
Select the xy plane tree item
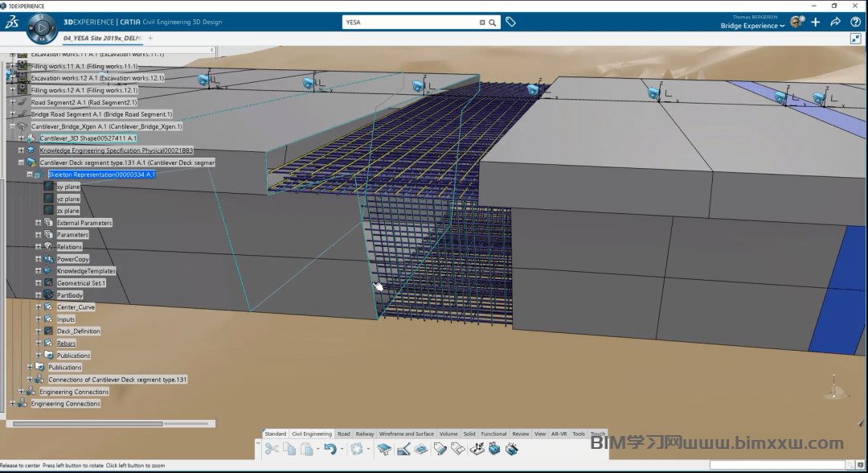(68, 187)
